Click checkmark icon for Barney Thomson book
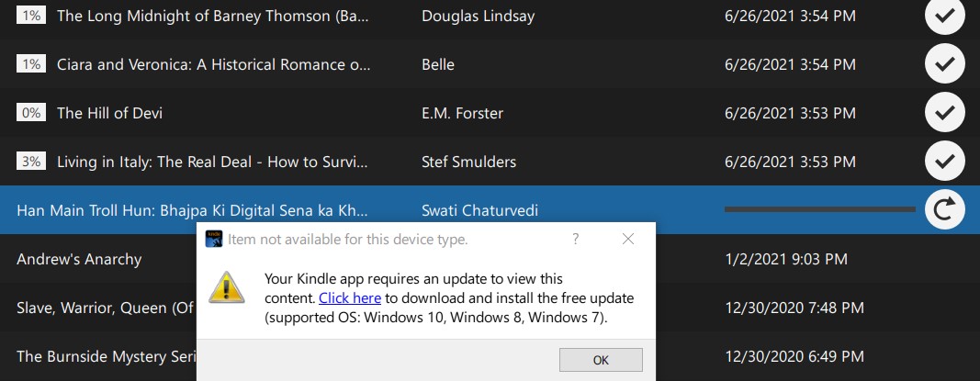This screenshot has height=381, width=980. pyautogui.click(x=944, y=16)
